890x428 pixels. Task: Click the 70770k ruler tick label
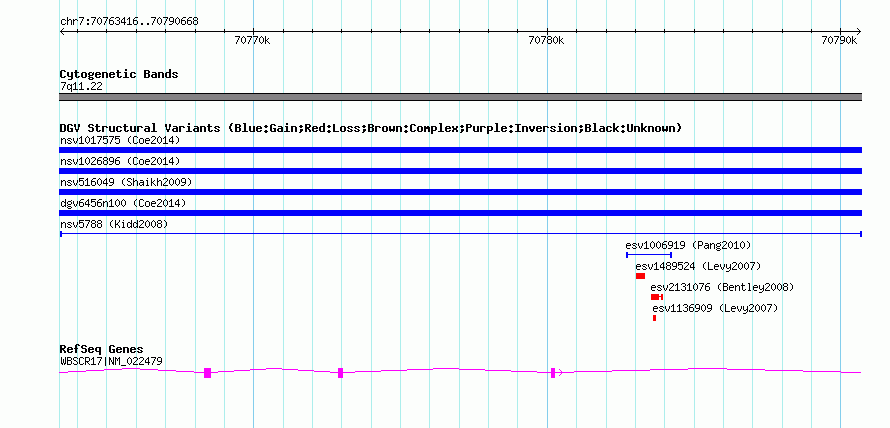click(x=252, y=40)
